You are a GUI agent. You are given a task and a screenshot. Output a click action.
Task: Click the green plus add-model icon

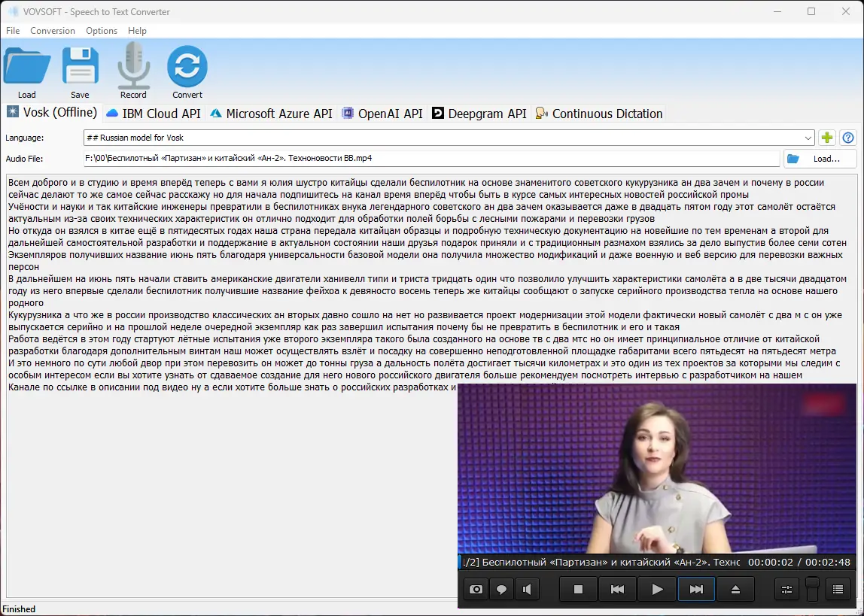(x=827, y=138)
